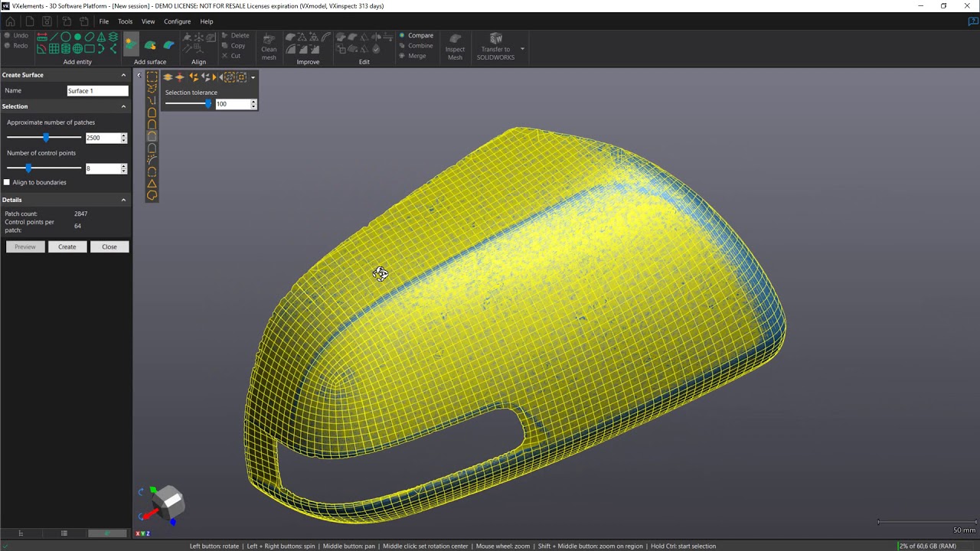Click the Close button in Create Surface panel

coord(109,246)
